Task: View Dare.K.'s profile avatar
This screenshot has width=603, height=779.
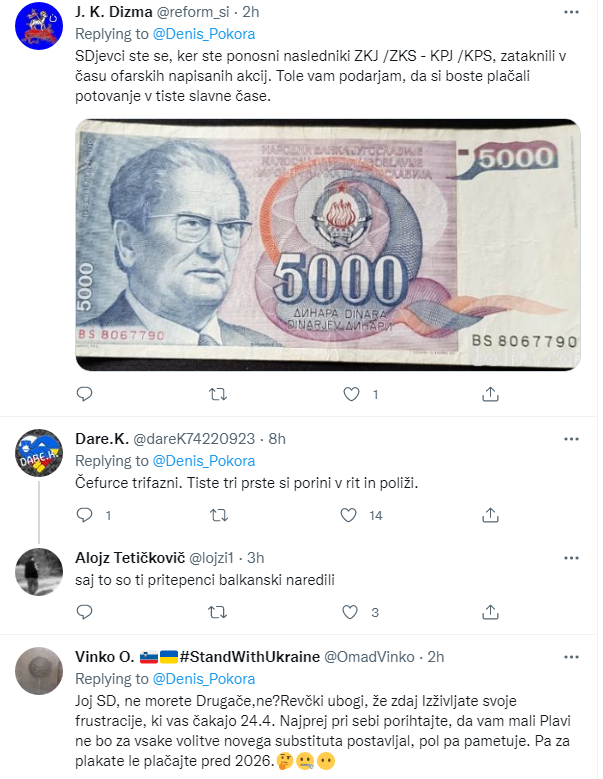Action: [39, 453]
